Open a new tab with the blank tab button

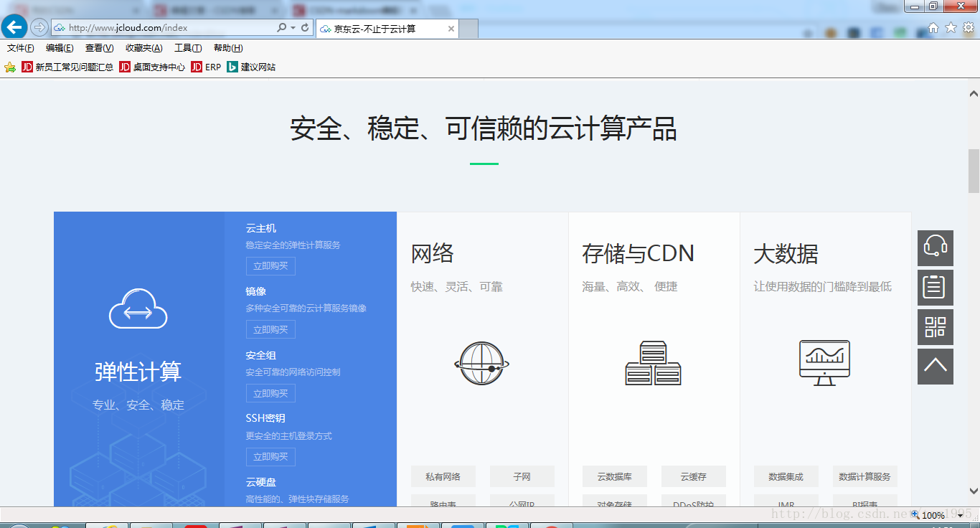pyautogui.click(x=468, y=29)
